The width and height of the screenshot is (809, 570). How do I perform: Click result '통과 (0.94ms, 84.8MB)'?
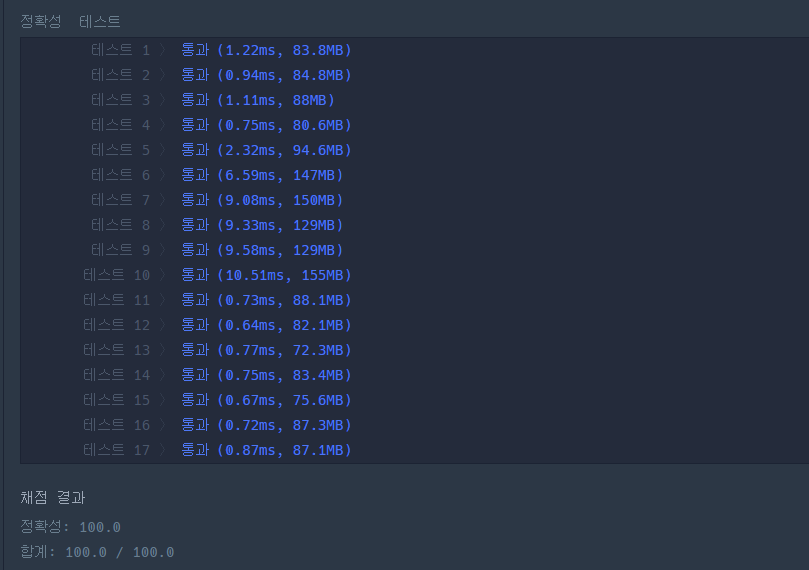[266, 75]
